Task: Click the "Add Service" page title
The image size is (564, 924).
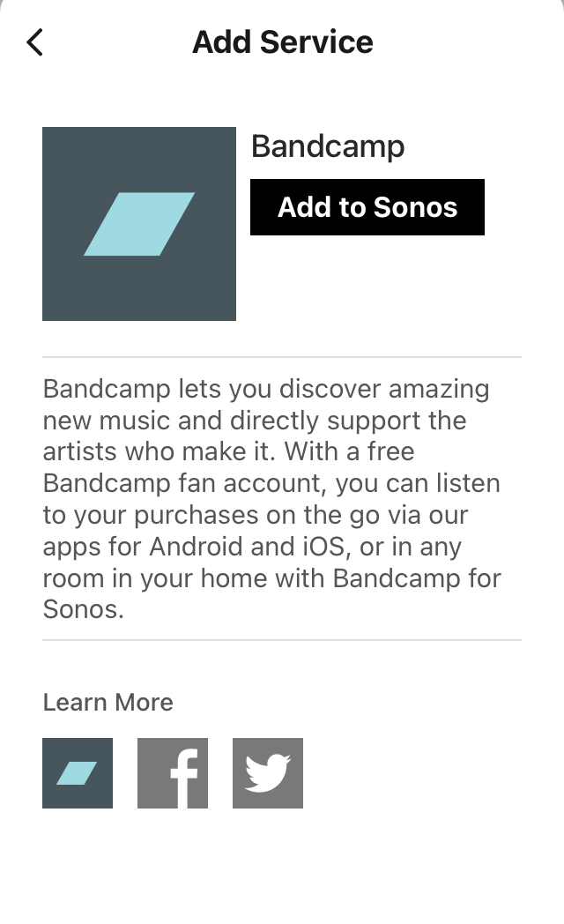Action: coord(283,42)
